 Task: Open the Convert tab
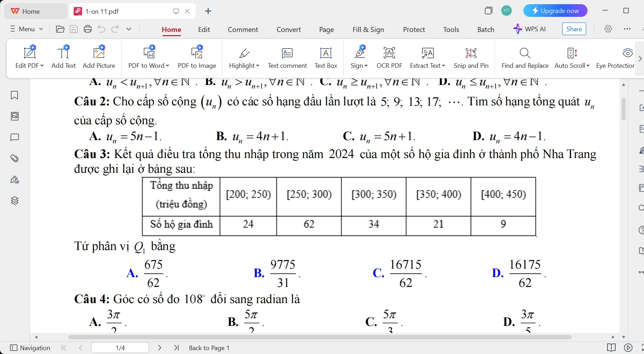coord(289,29)
